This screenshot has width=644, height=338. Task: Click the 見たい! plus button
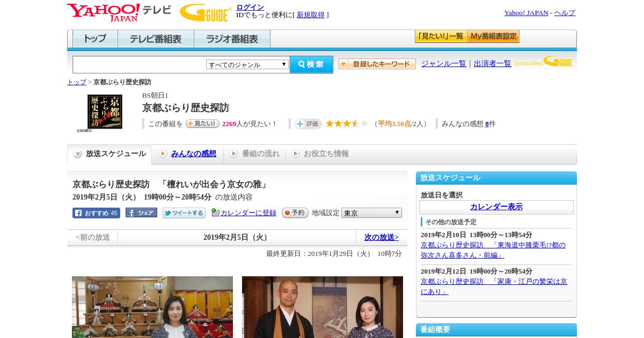pos(202,123)
